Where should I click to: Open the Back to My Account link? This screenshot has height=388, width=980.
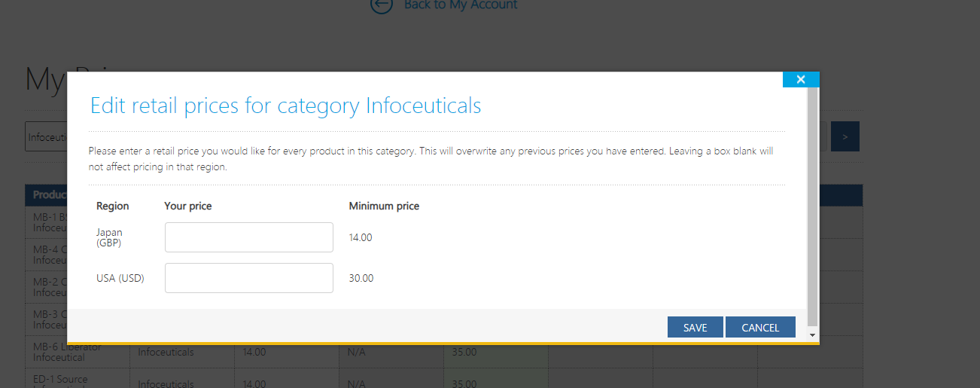(x=461, y=5)
